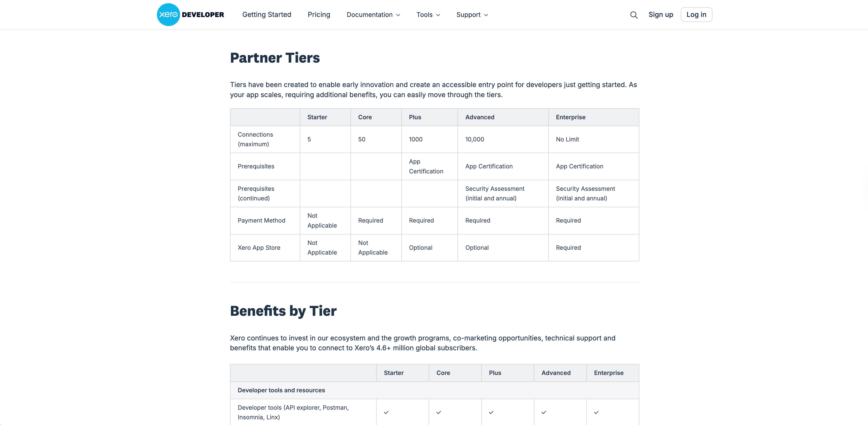This screenshot has height=425, width=868.
Task: Click the Sign up link
Action: [660, 14]
